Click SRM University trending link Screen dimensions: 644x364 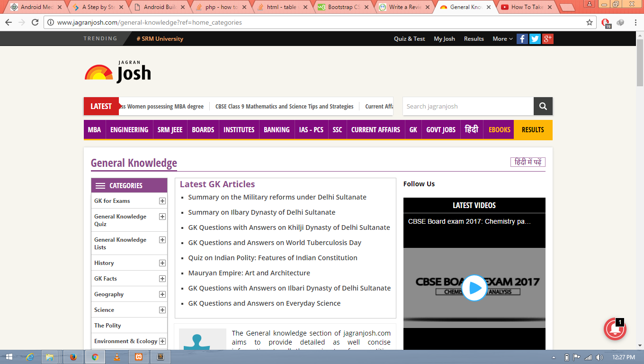coord(160,39)
